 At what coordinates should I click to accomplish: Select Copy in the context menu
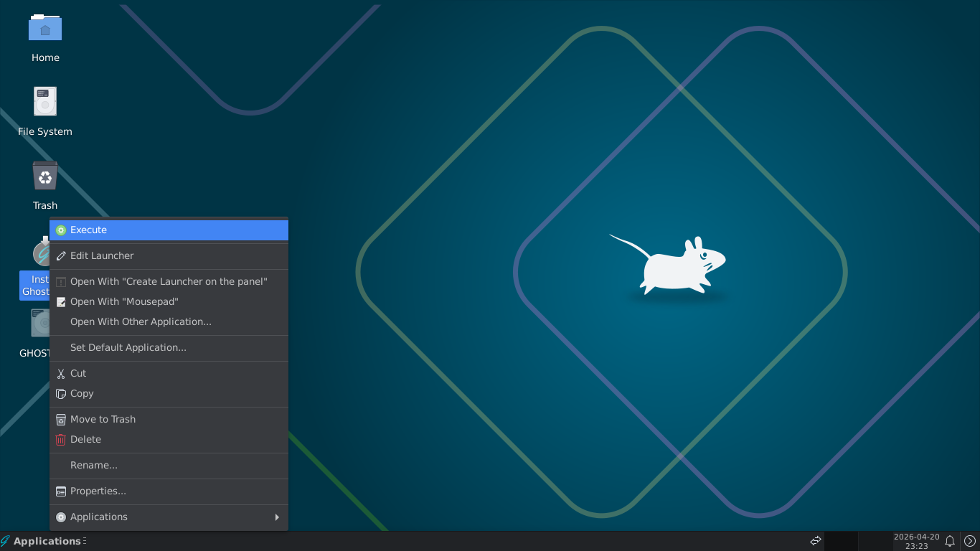click(x=169, y=394)
